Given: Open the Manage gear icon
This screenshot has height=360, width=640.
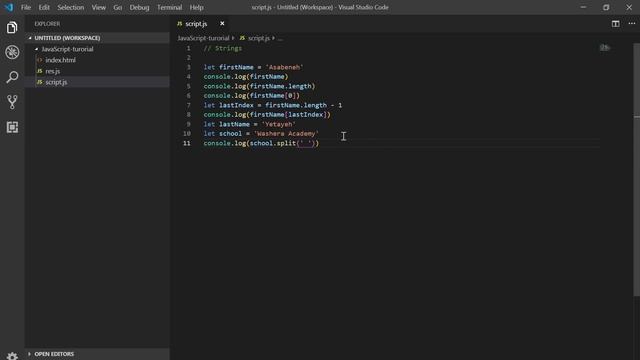Looking at the screenshot, I should tap(12, 356).
